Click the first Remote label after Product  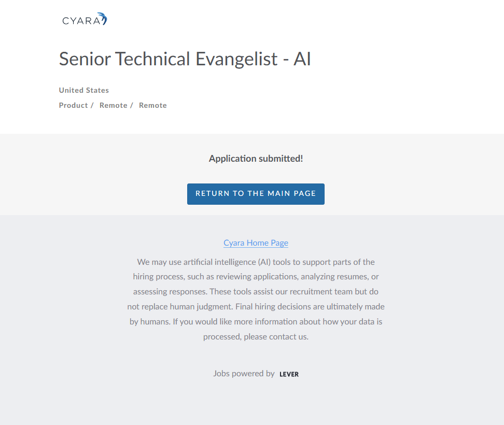113,105
